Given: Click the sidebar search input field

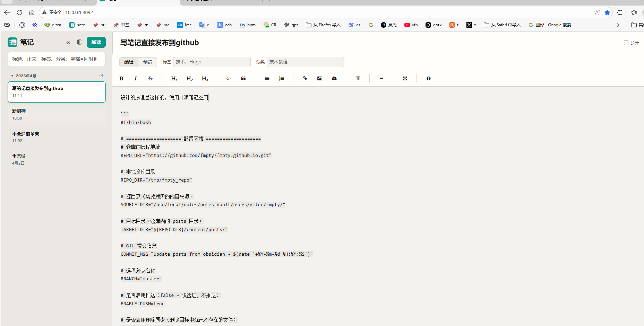Looking at the screenshot, I should (57, 59).
